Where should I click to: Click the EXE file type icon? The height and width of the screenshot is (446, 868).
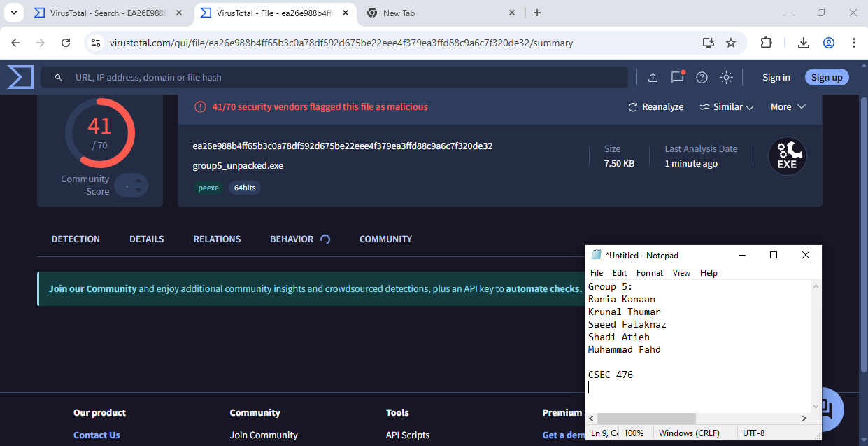788,156
